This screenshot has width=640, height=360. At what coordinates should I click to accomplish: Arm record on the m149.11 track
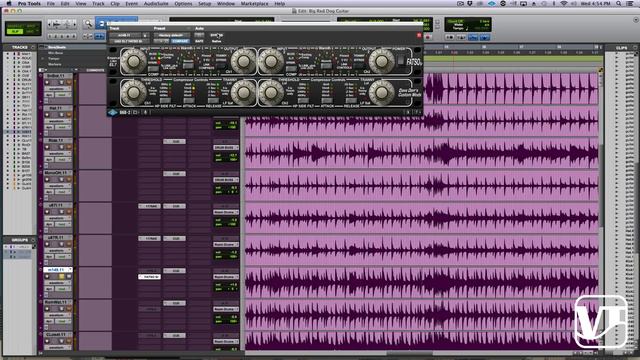[47, 276]
